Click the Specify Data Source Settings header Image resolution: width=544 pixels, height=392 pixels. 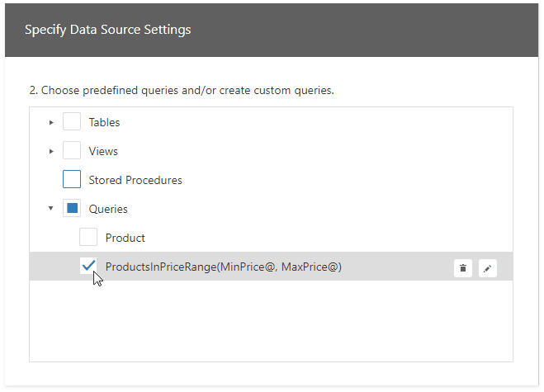coord(107,30)
